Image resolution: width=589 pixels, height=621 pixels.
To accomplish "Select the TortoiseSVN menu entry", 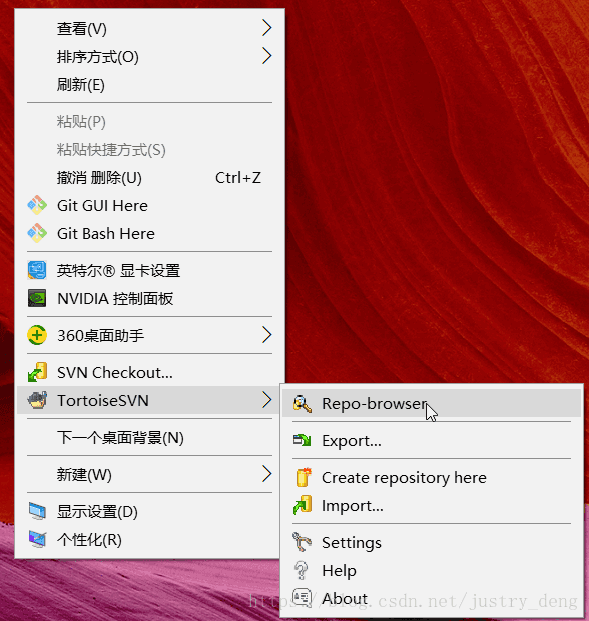I will click(150, 400).
